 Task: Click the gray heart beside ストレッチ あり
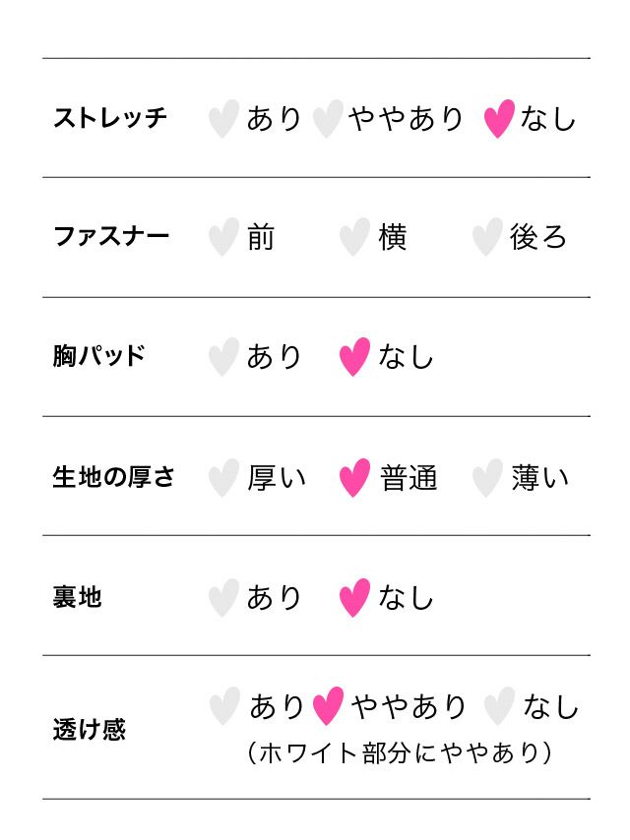(223, 119)
